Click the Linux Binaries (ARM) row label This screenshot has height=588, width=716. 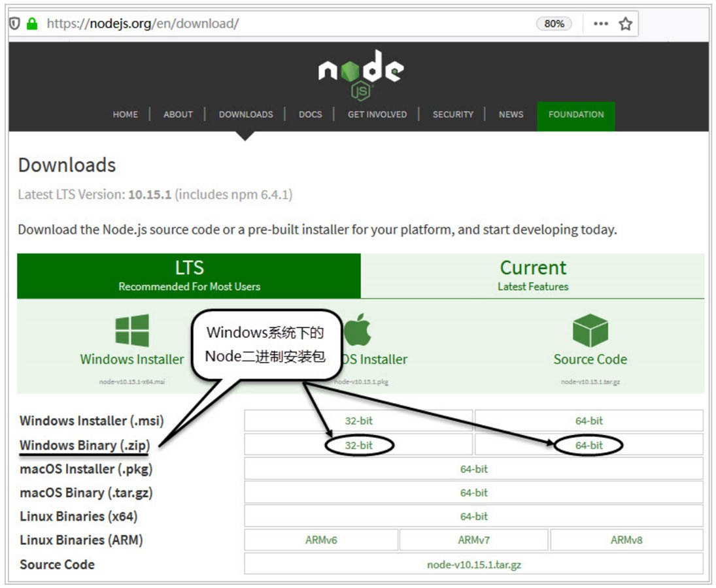[x=81, y=540]
